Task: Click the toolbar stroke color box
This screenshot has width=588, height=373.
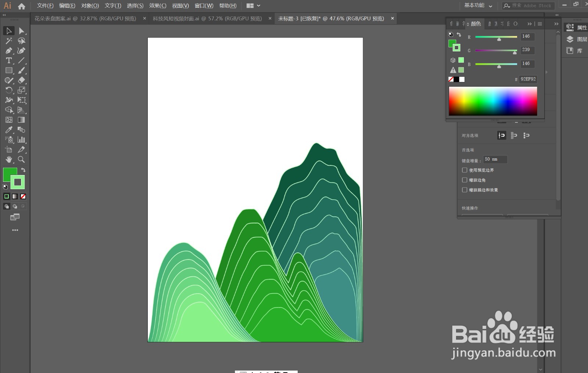Action: [18, 182]
